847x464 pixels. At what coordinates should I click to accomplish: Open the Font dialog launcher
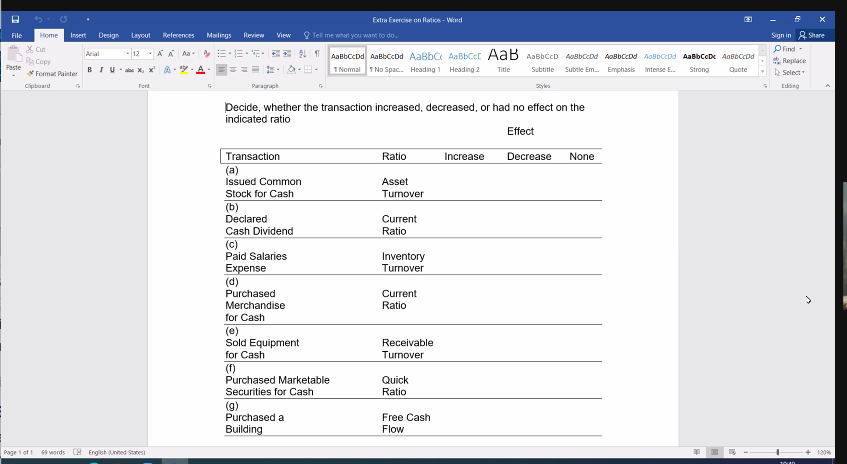coord(210,86)
